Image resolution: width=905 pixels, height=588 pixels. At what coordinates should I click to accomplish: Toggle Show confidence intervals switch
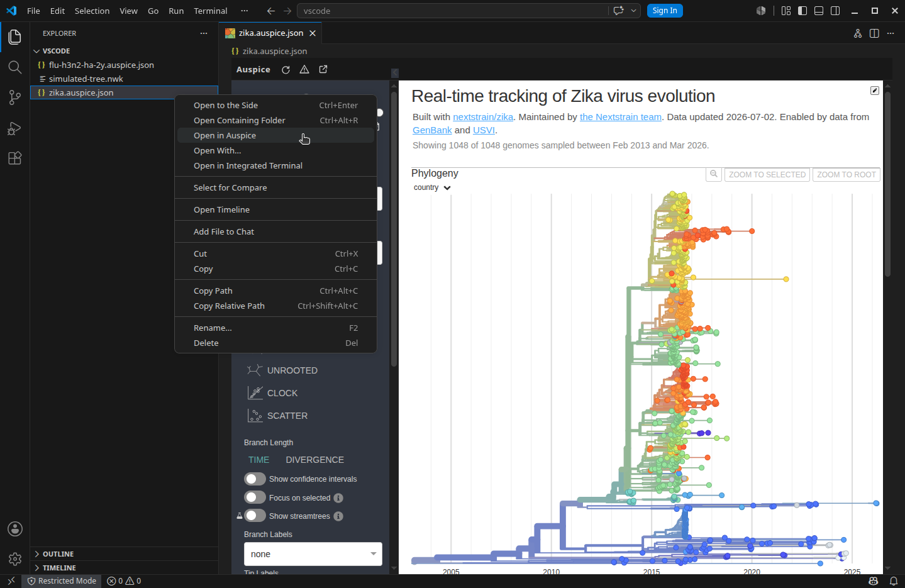[255, 479]
